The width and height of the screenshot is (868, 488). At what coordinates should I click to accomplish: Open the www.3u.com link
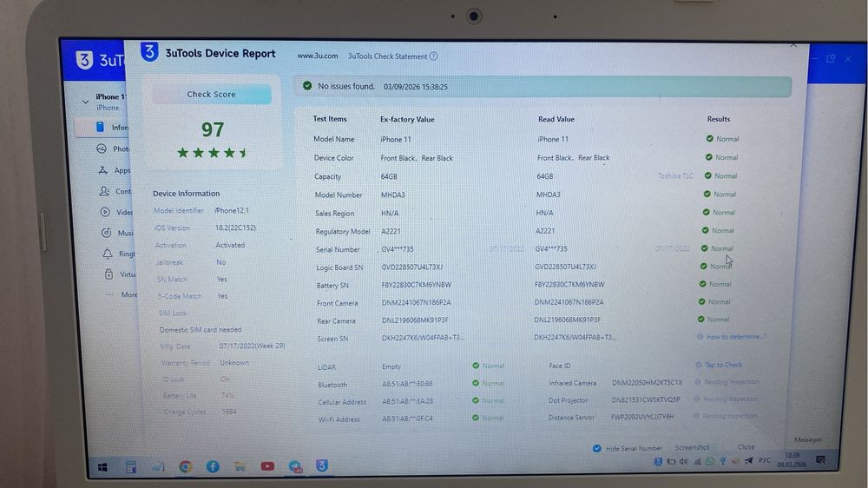pyautogui.click(x=317, y=56)
